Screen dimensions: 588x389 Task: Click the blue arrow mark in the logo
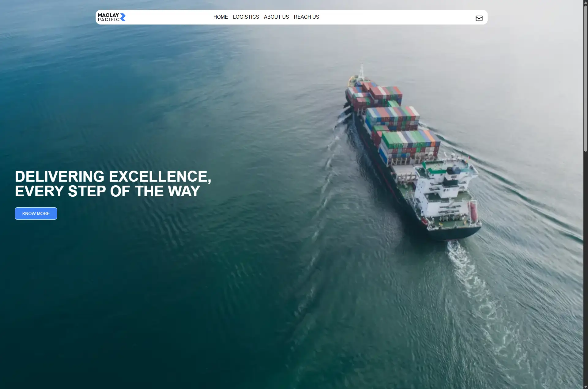pos(123,17)
